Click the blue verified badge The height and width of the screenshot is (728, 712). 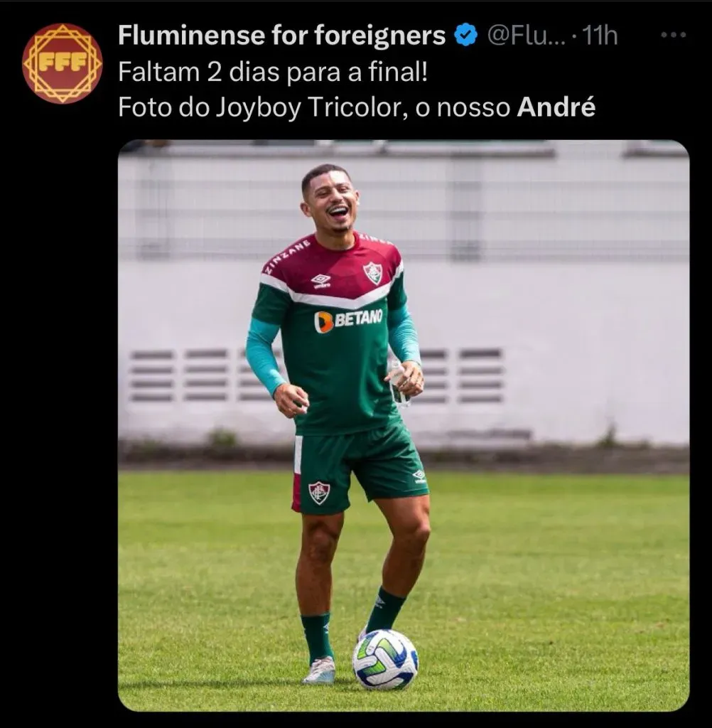(x=465, y=36)
